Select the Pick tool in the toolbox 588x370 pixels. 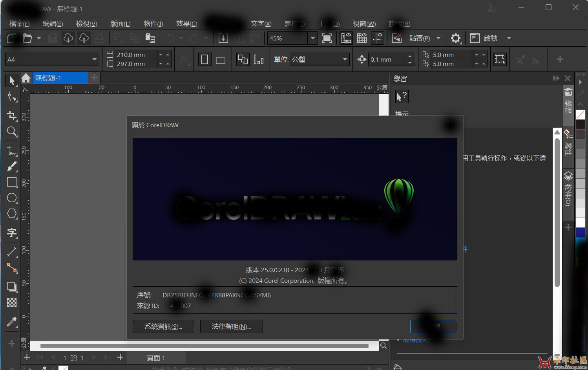pyautogui.click(x=12, y=80)
